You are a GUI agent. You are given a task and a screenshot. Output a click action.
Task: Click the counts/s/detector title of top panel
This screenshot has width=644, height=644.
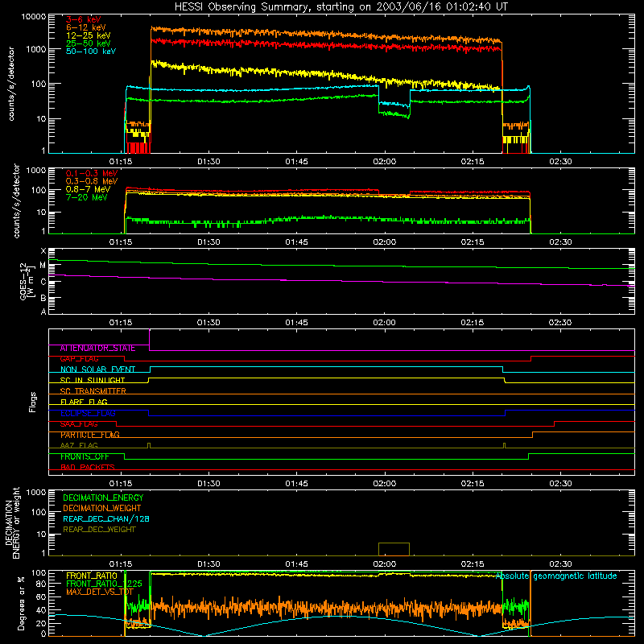coord(11,84)
